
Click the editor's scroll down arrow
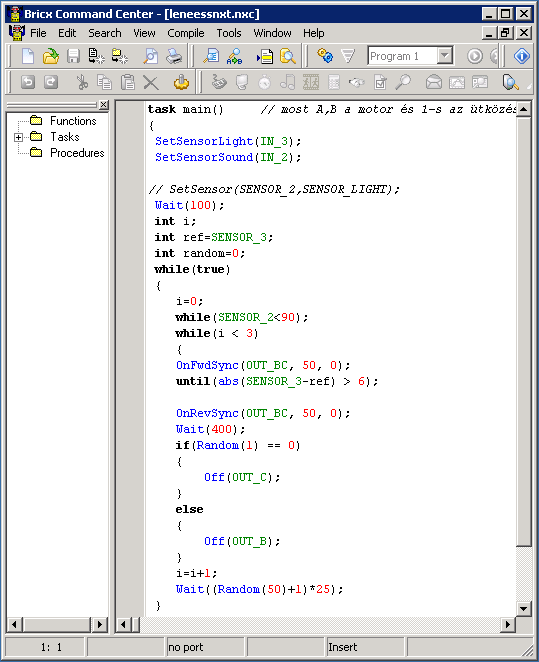524,608
